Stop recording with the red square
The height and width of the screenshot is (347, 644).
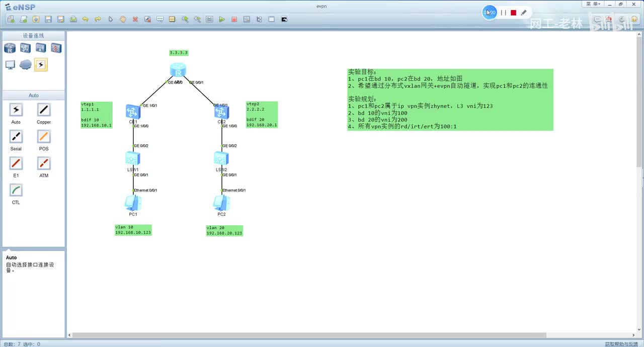513,13
